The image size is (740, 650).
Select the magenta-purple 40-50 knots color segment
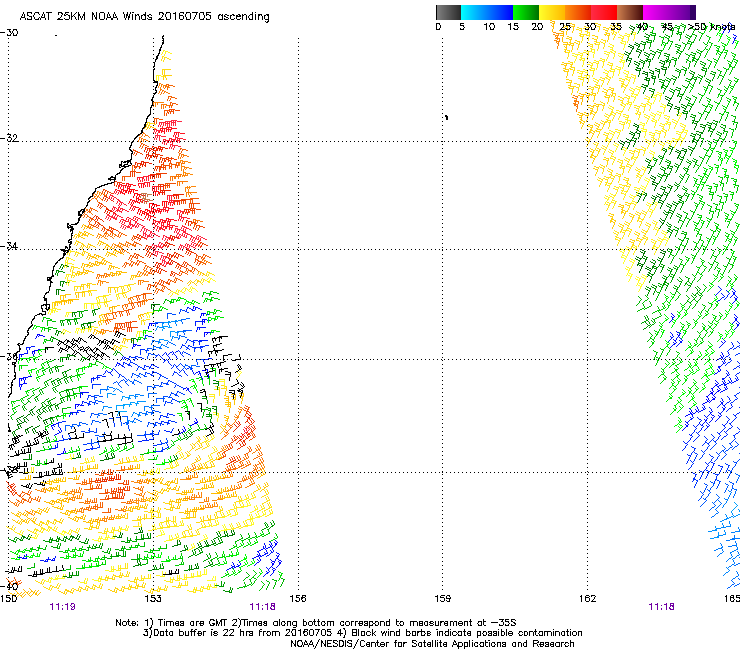669,12
